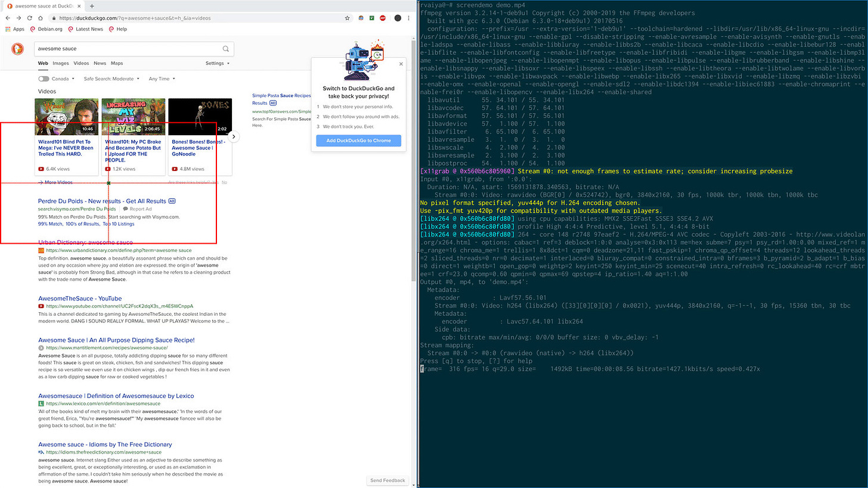Screen dimensions: 868x488
Task: Open the Bones video thumbnail
Action: coord(200,117)
